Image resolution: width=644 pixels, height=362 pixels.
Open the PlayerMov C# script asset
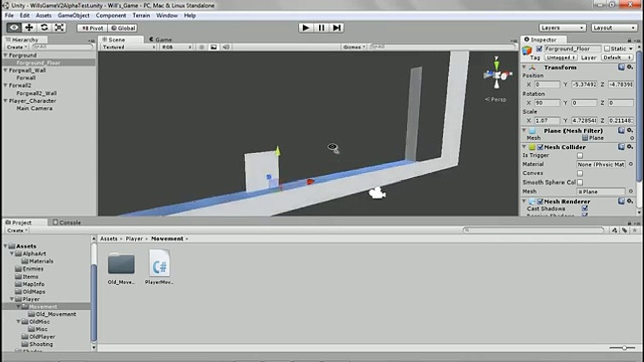[159, 267]
